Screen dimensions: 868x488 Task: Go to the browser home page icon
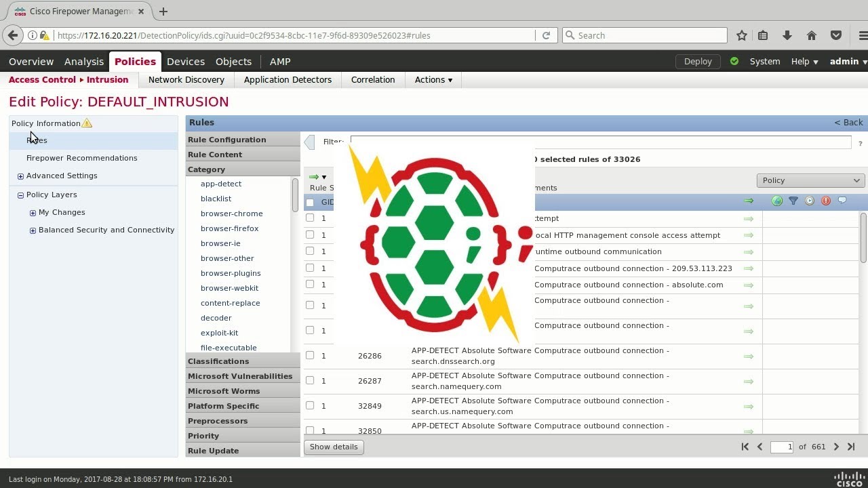[x=811, y=35]
